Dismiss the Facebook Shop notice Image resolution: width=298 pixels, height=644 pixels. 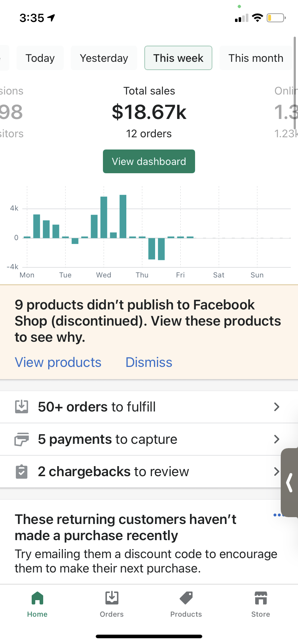[x=149, y=362]
